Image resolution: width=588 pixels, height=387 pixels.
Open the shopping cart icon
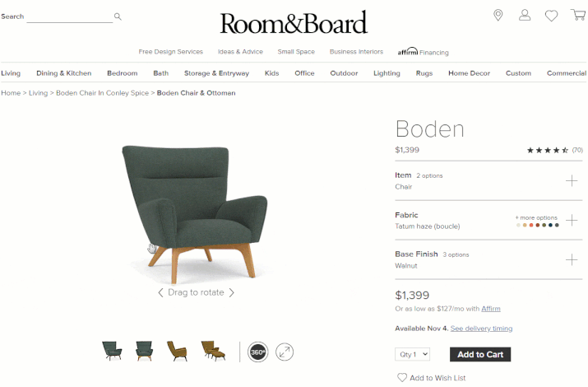coord(578,15)
